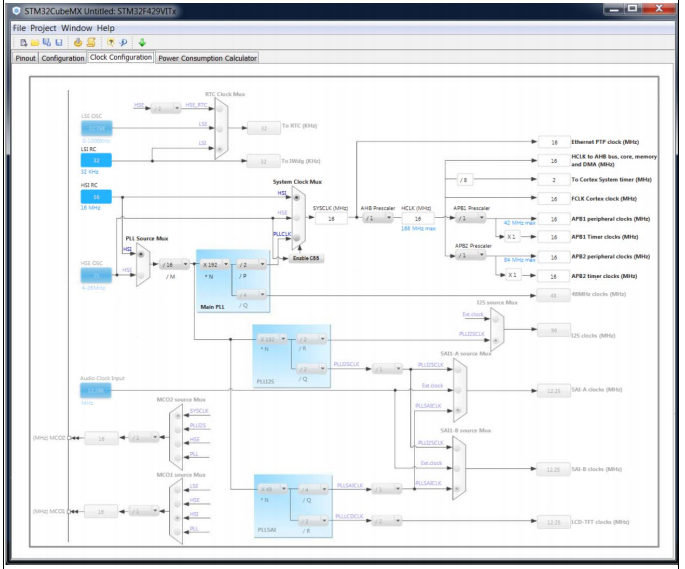The image size is (685, 569).
Task: Select LSI in RTC Clock Mux
Action: coord(220,149)
